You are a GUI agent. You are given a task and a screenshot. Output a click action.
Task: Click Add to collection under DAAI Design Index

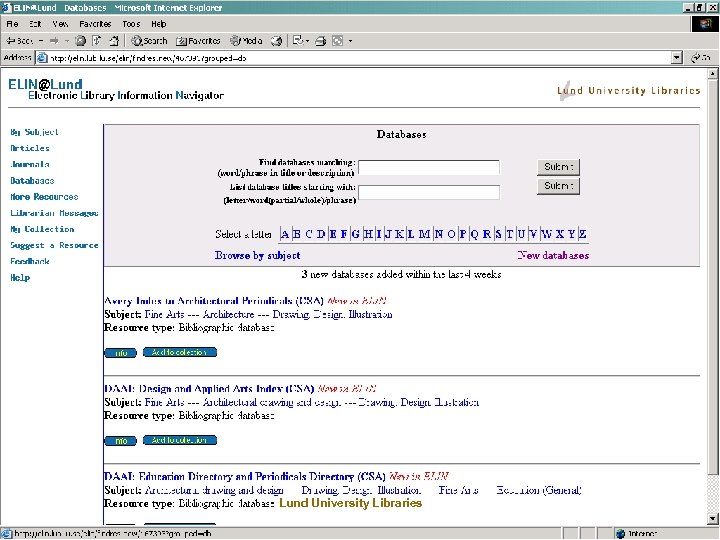(x=180, y=440)
